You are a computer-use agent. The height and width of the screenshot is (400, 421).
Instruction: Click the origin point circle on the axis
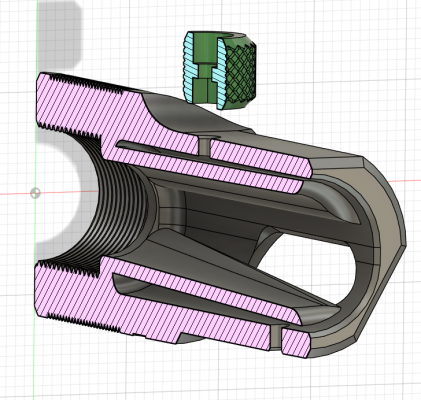[x=35, y=193]
